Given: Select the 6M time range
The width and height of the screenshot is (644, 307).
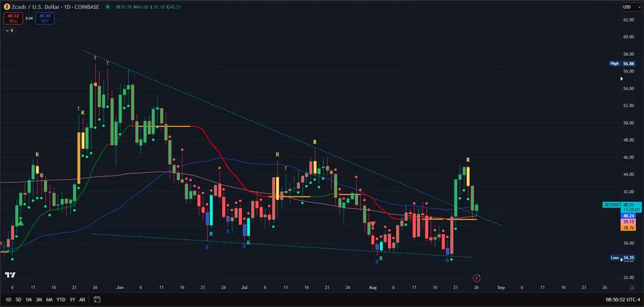Looking at the screenshot, I should pyautogui.click(x=49, y=299).
